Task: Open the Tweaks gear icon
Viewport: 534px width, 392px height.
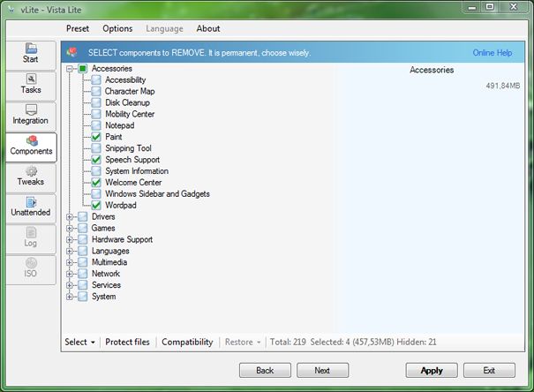Action: click(31, 171)
